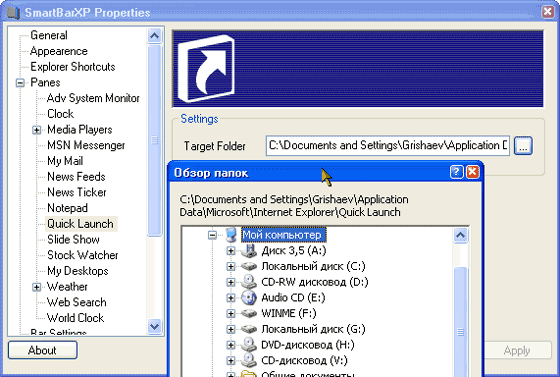Image resolution: width=560 pixels, height=377 pixels.
Task: Click the Локальный диск (C:) hard drive icon
Action: 249,266
